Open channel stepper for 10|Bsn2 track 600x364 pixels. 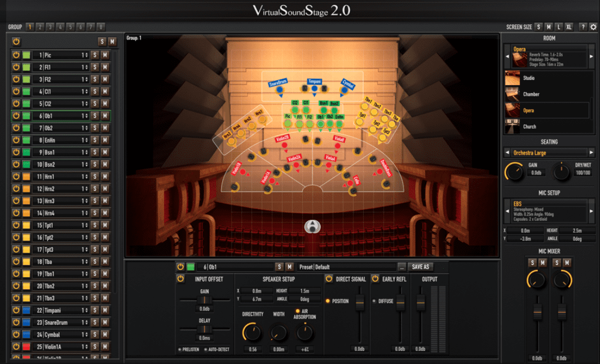click(x=85, y=165)
